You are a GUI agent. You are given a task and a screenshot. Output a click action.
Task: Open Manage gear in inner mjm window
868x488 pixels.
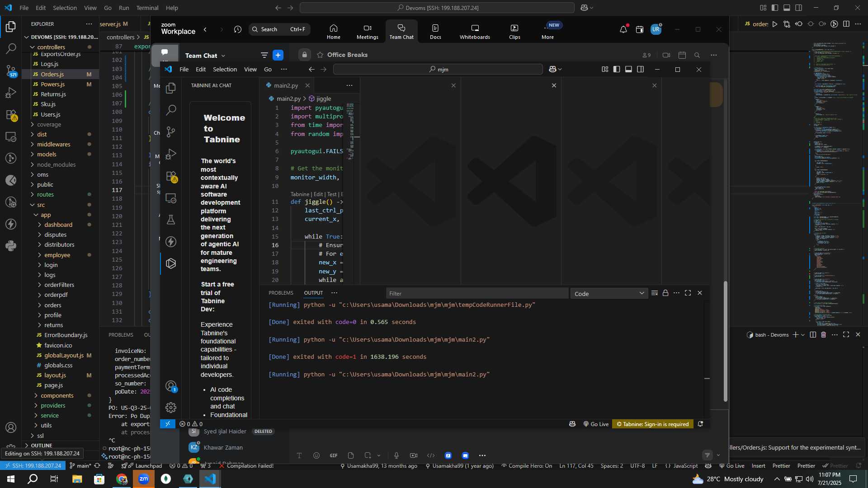171,408
